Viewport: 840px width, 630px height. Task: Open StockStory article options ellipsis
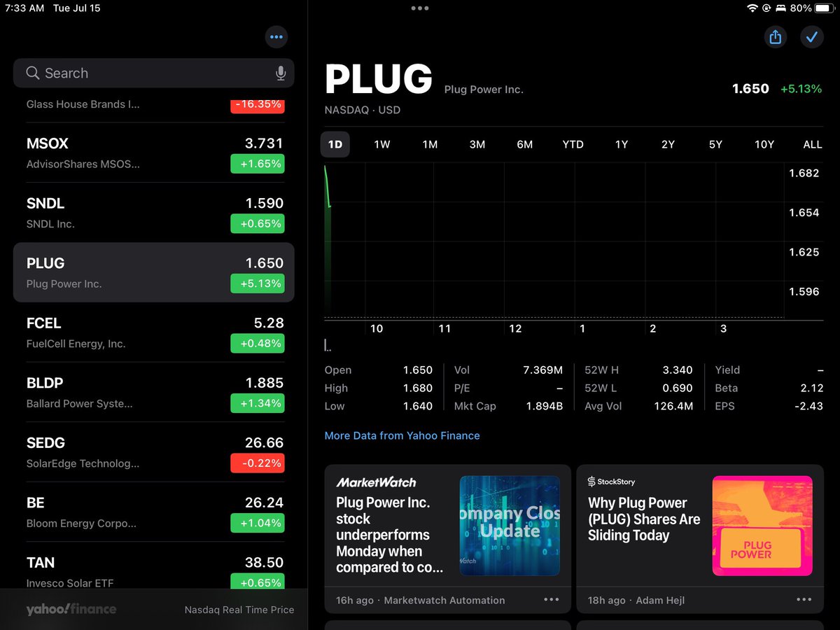[x=804, y=599]
